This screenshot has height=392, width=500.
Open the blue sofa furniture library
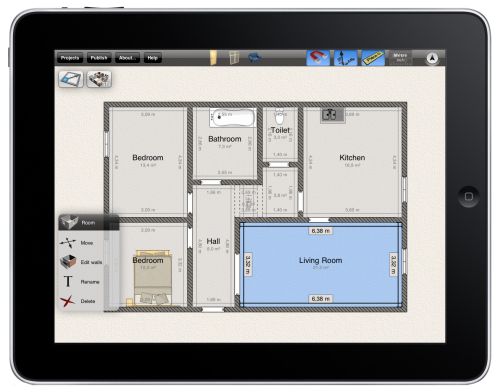255,58
